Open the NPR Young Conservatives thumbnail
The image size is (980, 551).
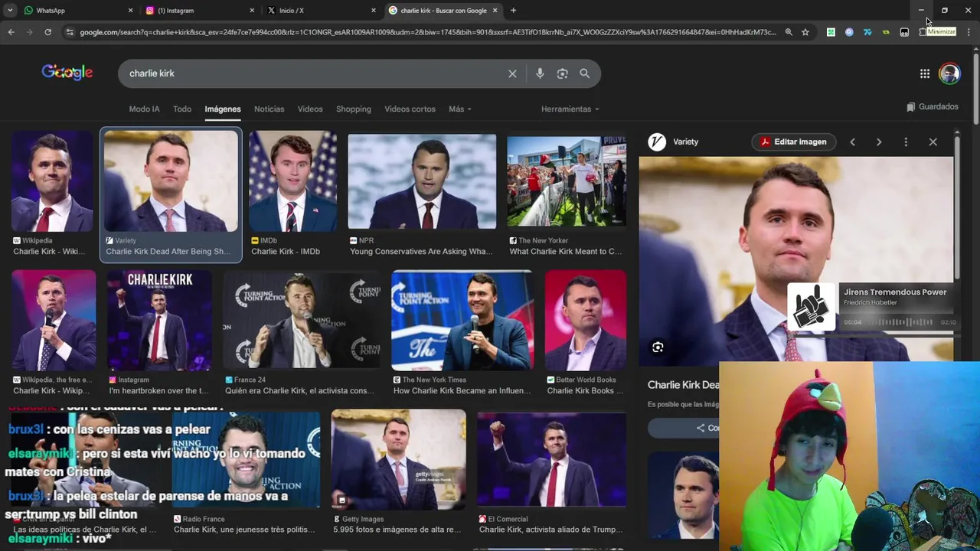click(422, 181)
